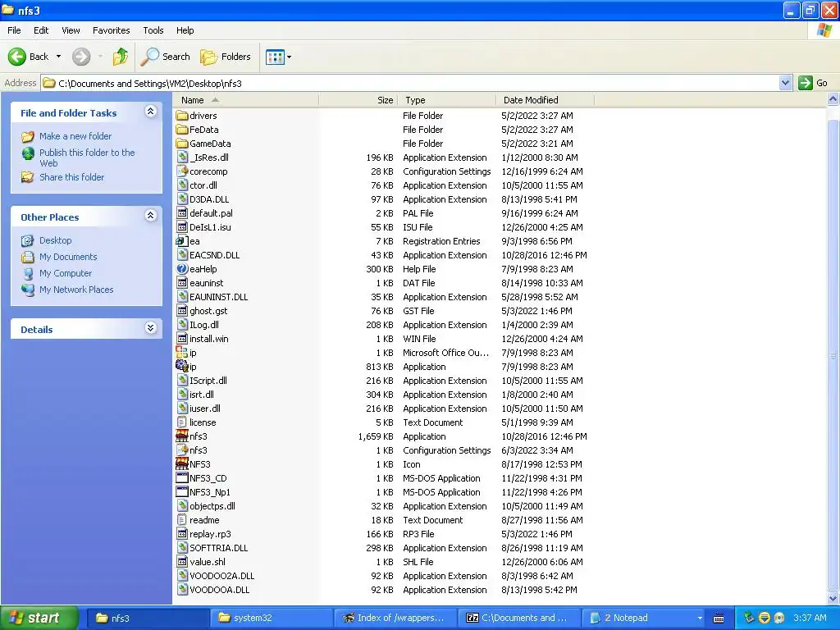Sort by the Name column header
840x630 pixels.
pyautogui.click(x=246, y=100)
